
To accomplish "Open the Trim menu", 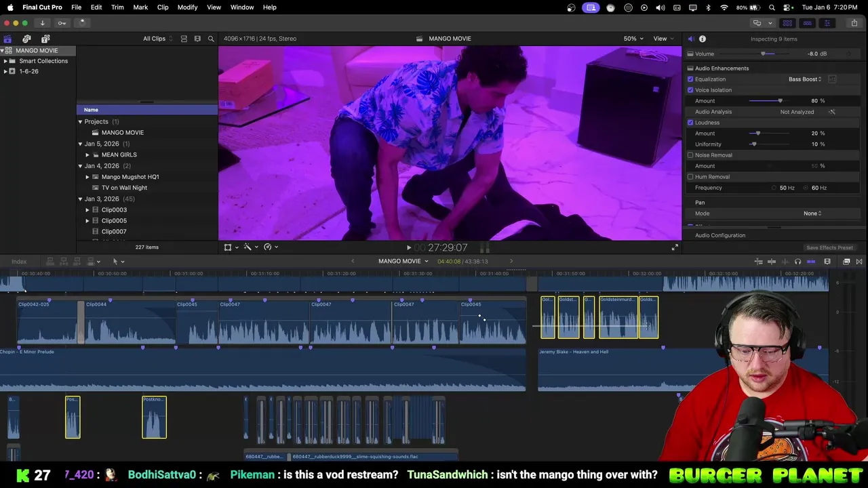I will 117,7.
